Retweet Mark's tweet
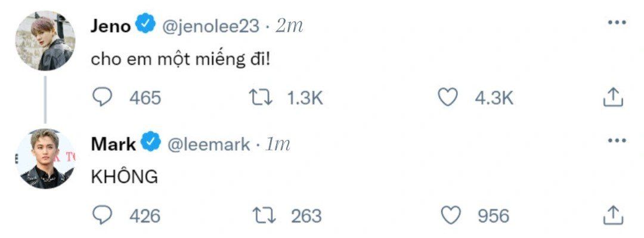This screenshot has width=644, height=238. click(x=265, y=215)
